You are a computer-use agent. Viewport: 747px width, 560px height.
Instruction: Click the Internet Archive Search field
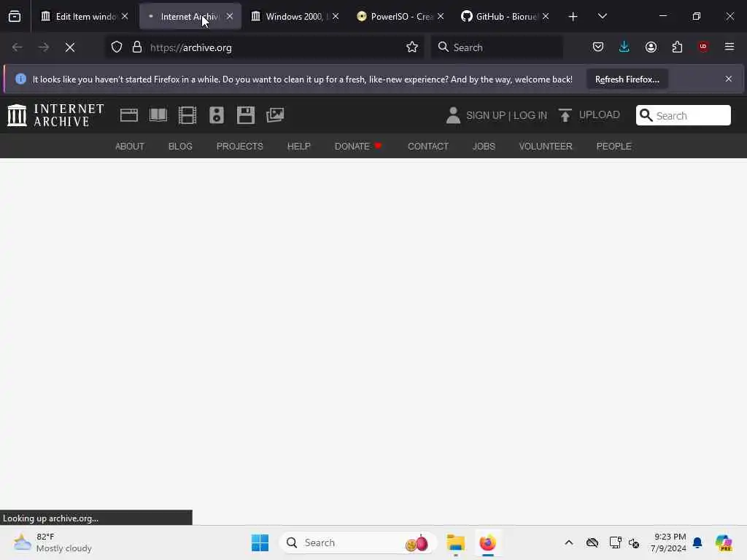click(683, 115)
